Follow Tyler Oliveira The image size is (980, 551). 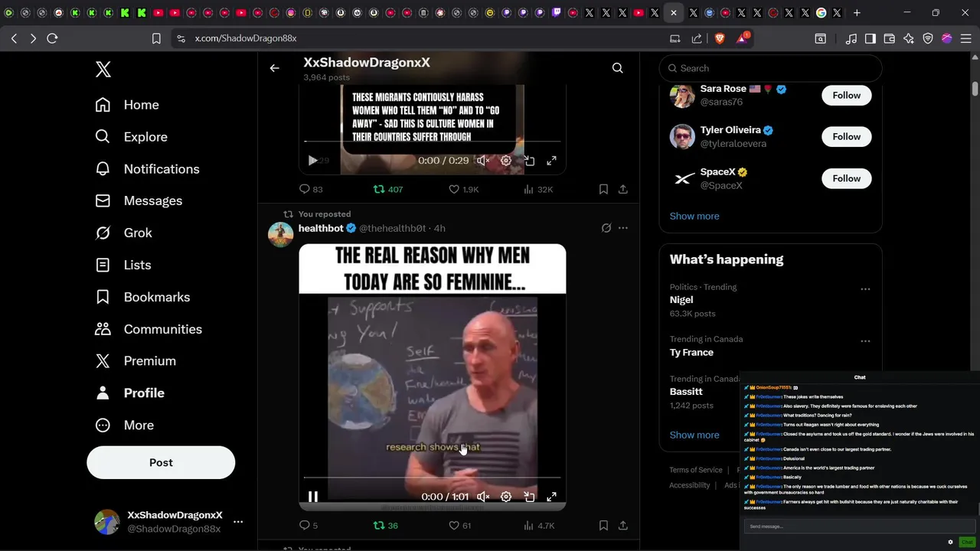pyautogui.click(x=846, y=136)
